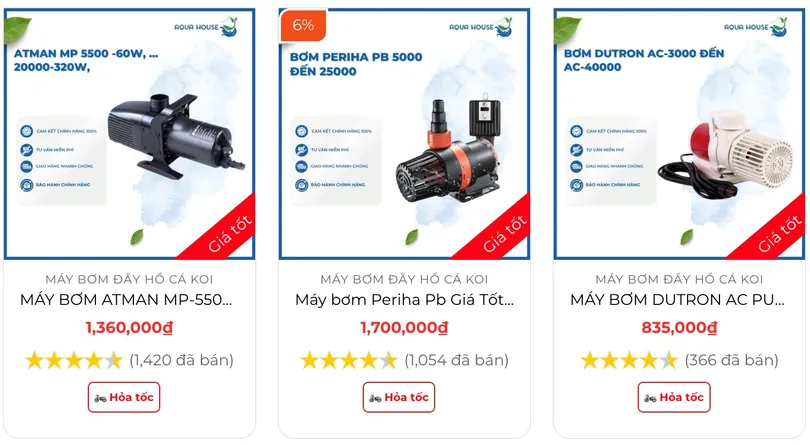The width and height of the screenshot is (810, 445).
Task: Open the Máy bơm Periha Pb Giá Tốt... title
Action: pos(404,300)
